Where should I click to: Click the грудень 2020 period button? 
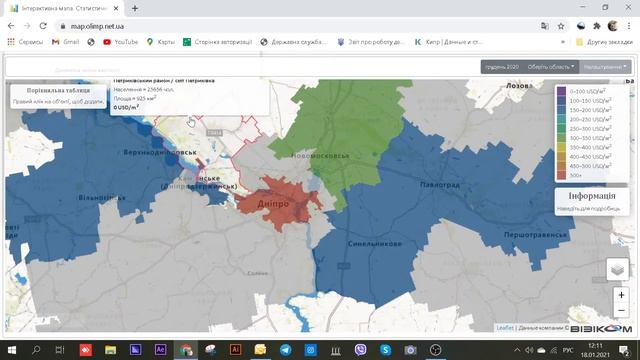[x=502, y=67]
